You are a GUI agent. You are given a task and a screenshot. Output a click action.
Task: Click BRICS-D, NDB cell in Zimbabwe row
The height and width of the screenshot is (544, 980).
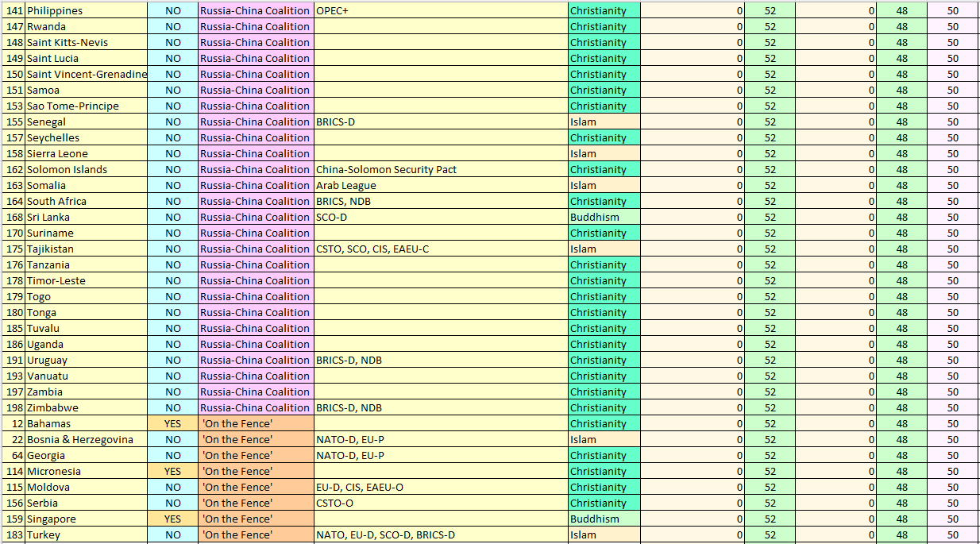(x=441, y=408)
